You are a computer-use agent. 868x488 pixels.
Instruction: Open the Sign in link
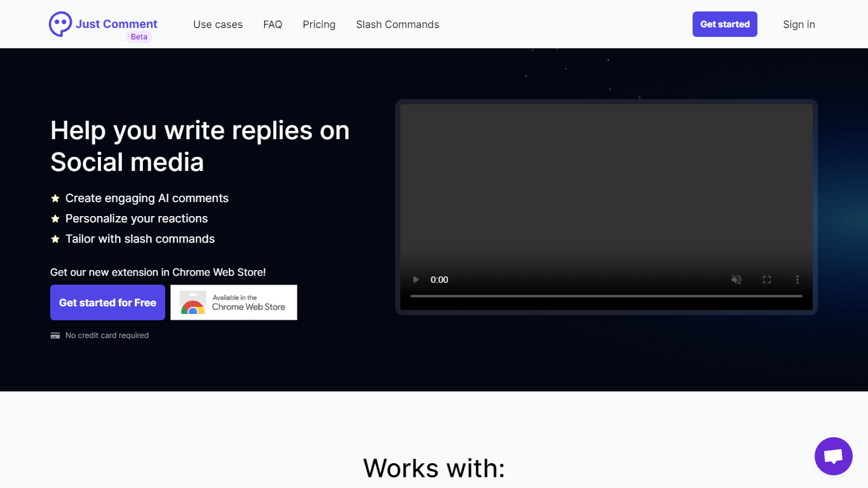pos(799,24)
